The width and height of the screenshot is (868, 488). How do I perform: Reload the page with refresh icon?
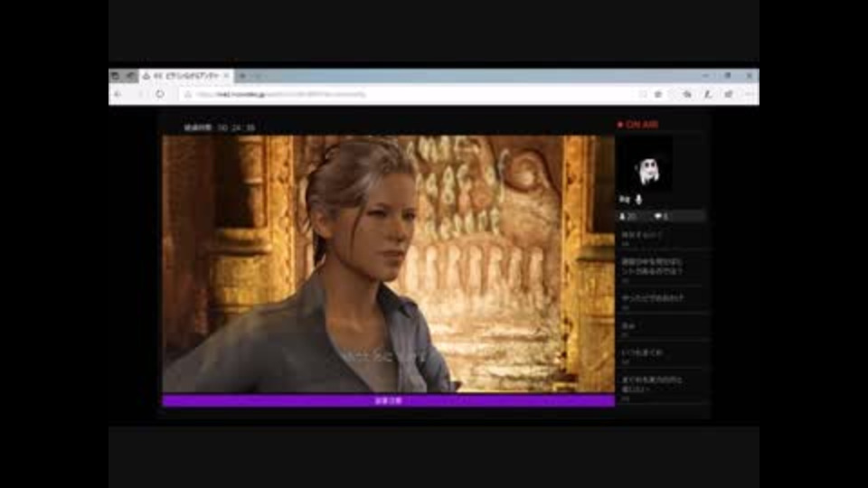pos(160,95)
